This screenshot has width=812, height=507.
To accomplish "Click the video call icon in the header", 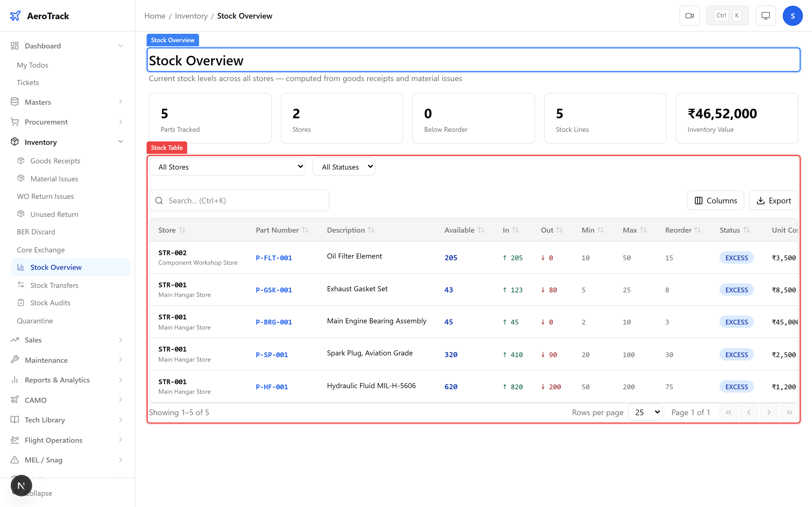I will pos(690,15).
